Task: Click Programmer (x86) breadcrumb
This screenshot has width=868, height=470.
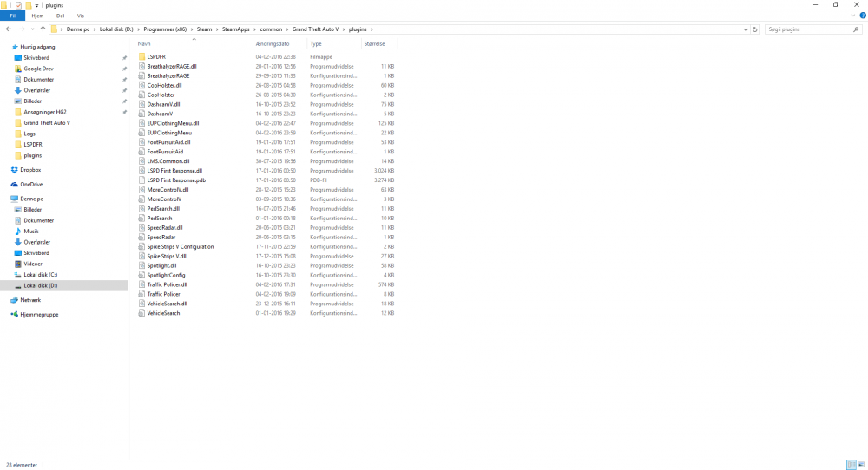Action: [x=165, y=29]
